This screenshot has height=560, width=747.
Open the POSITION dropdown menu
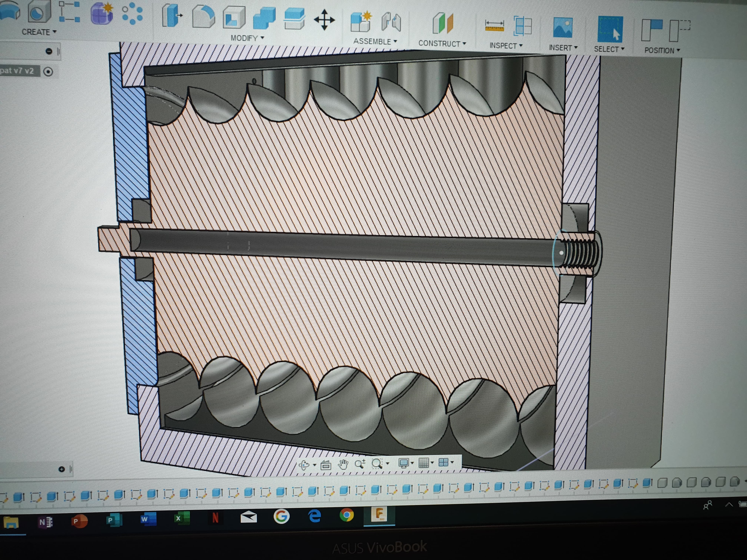pyautogui.click(x=662, y=50)
